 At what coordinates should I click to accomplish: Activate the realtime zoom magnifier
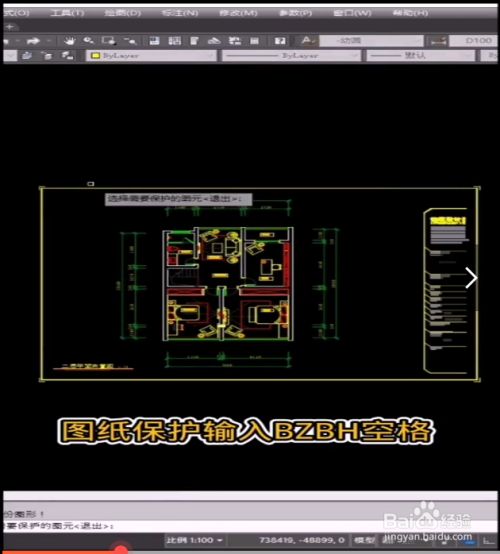[88, 41]
